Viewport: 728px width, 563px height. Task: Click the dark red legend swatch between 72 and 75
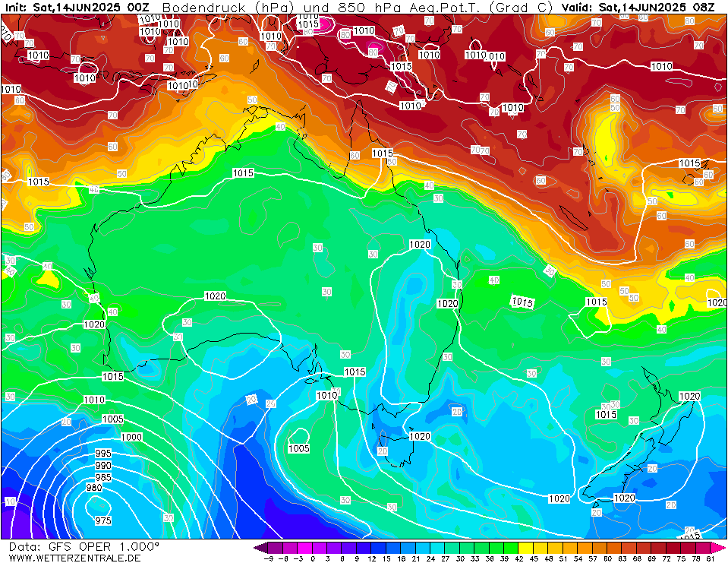coord(673,547)
